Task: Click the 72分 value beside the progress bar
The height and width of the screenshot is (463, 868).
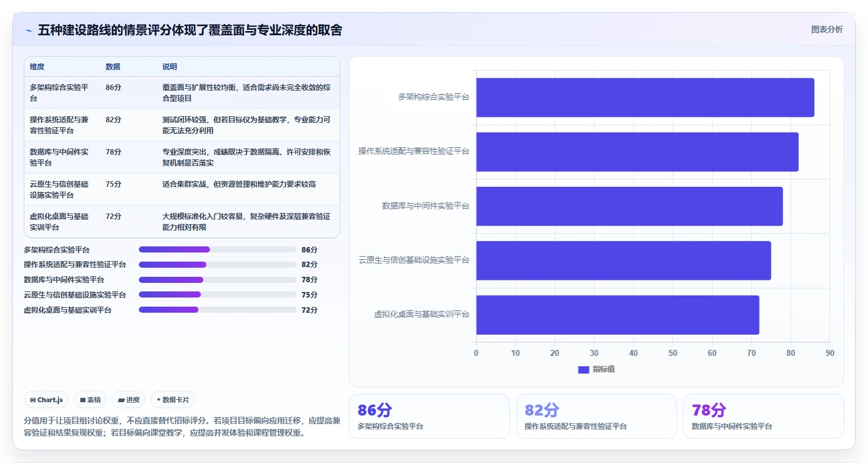Action: [x=309, y=310]
